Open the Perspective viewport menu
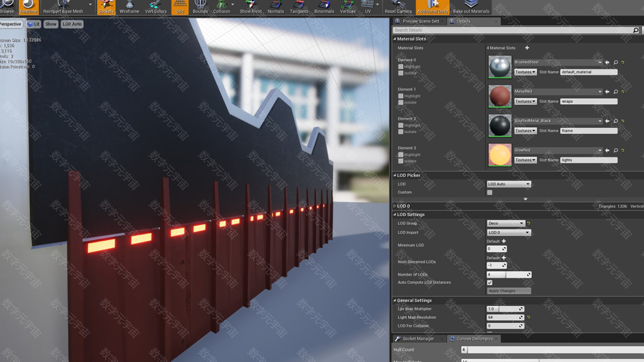This screenshot has width=644, height=362. 11,24
